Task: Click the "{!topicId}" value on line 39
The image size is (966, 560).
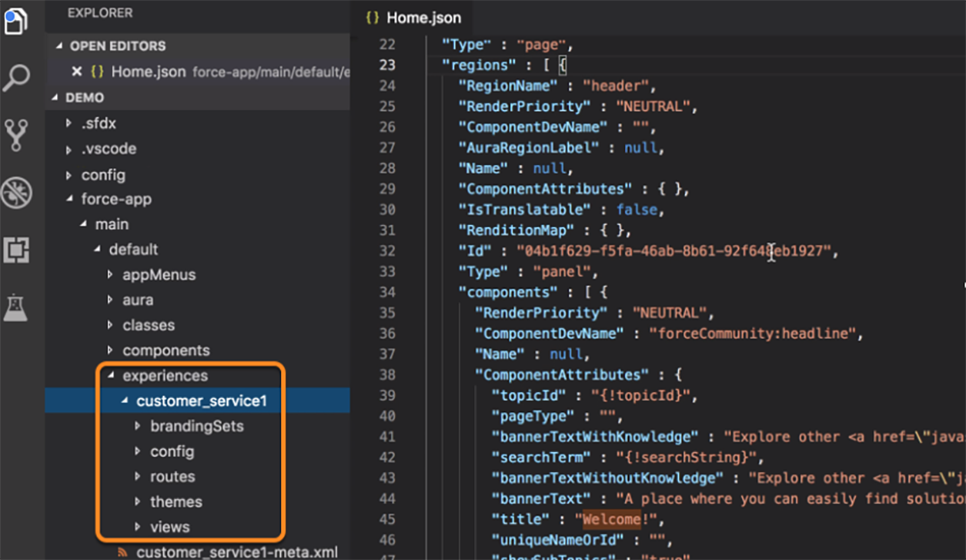Action: pos(640,396)
